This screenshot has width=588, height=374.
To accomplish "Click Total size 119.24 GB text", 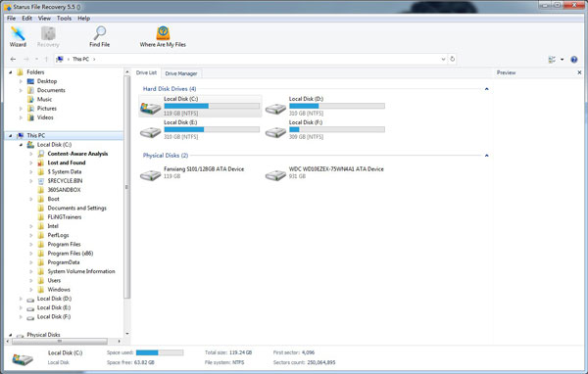I will (228, 352).
